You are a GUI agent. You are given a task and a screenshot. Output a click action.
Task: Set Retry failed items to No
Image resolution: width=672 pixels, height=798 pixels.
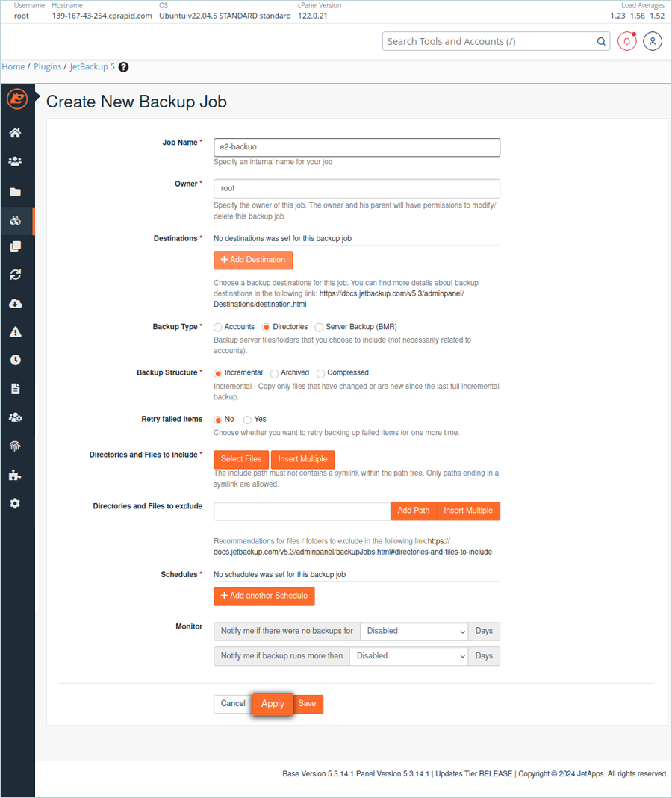(218, 420)
